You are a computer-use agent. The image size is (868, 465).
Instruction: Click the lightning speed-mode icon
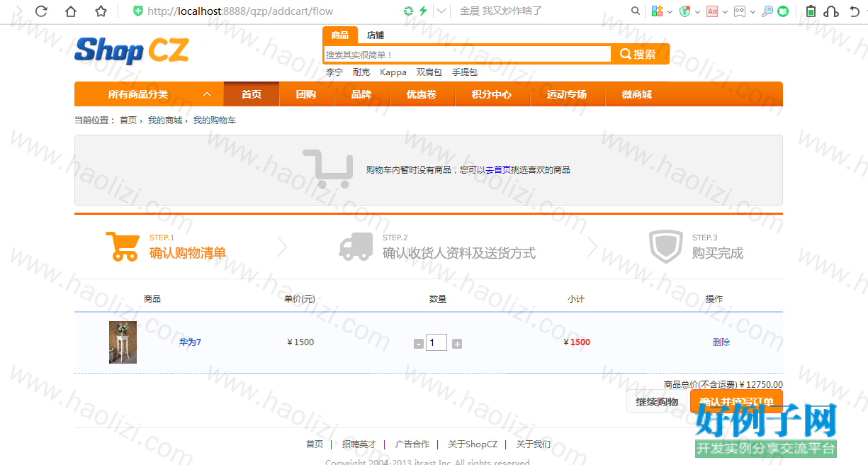tap(423, 11)
